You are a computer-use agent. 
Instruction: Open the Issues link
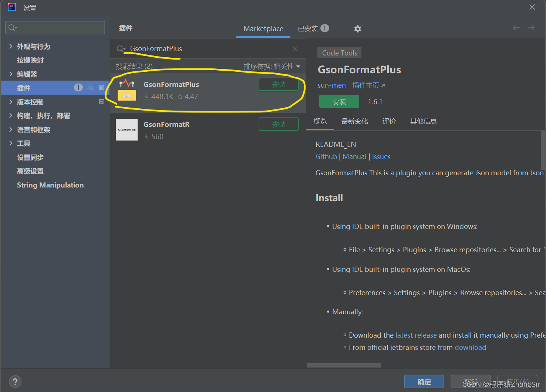tap(381, 156)
